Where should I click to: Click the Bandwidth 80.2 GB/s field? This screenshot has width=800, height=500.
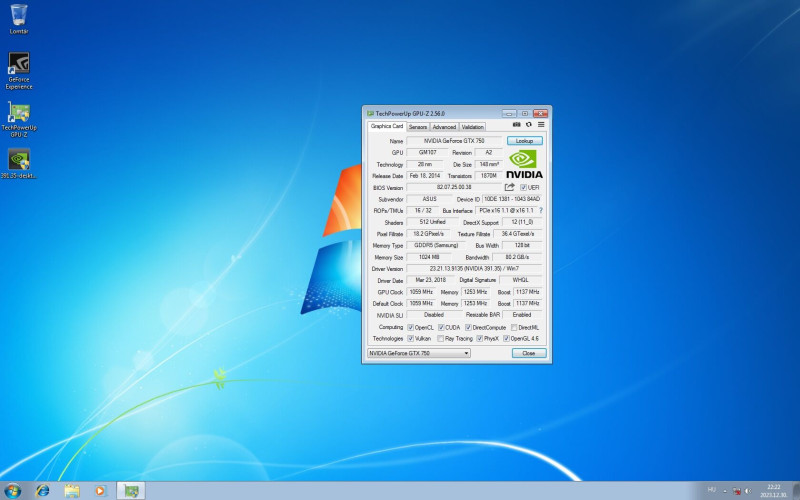(517, 257)
